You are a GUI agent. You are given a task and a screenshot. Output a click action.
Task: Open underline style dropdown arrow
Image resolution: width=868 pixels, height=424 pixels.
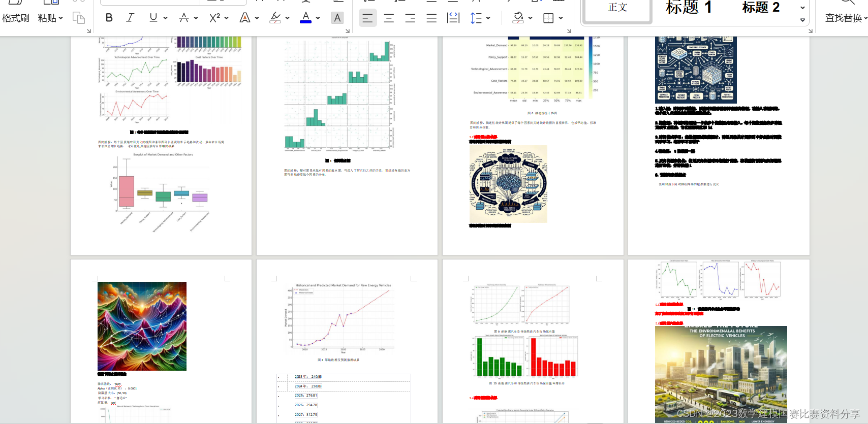coord(165,18)
